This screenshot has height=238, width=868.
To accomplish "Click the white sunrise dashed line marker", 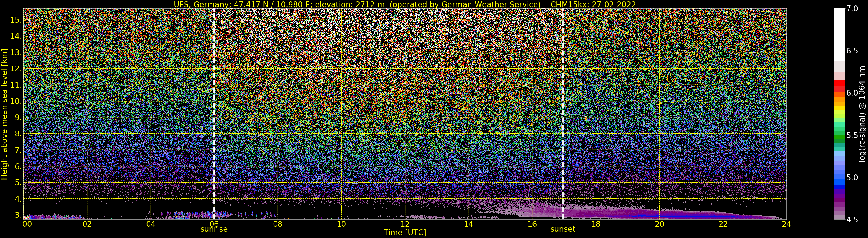I will point(214,114).
